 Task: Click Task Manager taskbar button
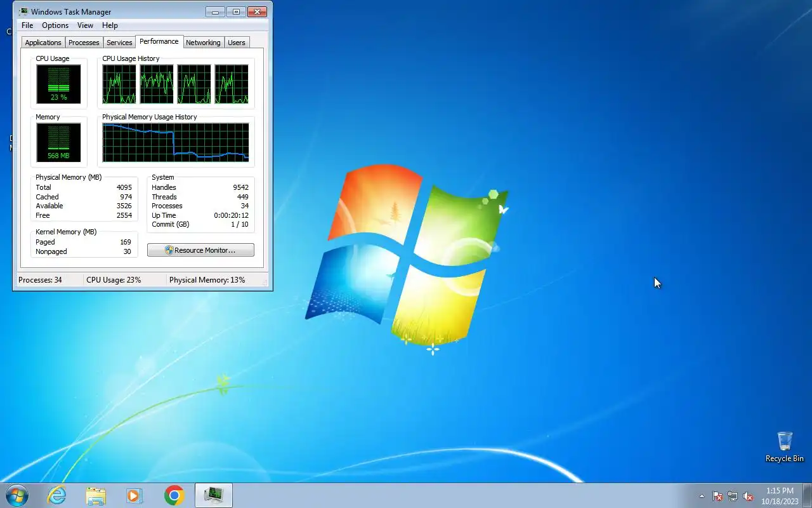point(214,495)
